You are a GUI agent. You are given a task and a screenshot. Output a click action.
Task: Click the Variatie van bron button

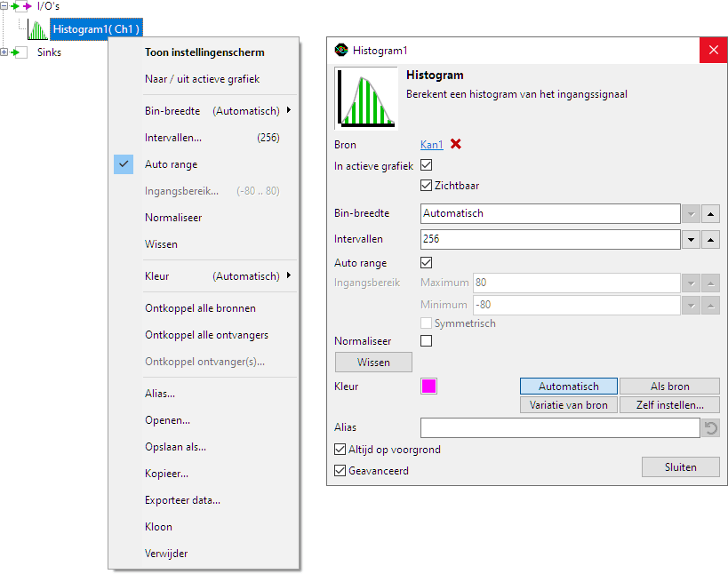point(569,404)
